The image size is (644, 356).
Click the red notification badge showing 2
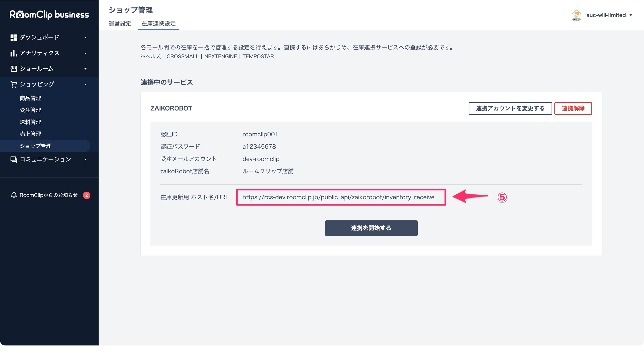coord(87,195)
